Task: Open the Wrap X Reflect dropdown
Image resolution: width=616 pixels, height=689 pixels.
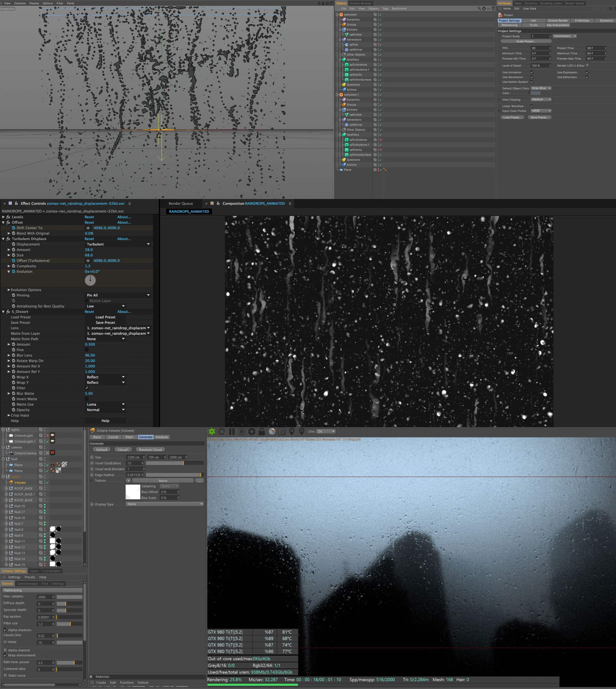Action: [106, 377]
